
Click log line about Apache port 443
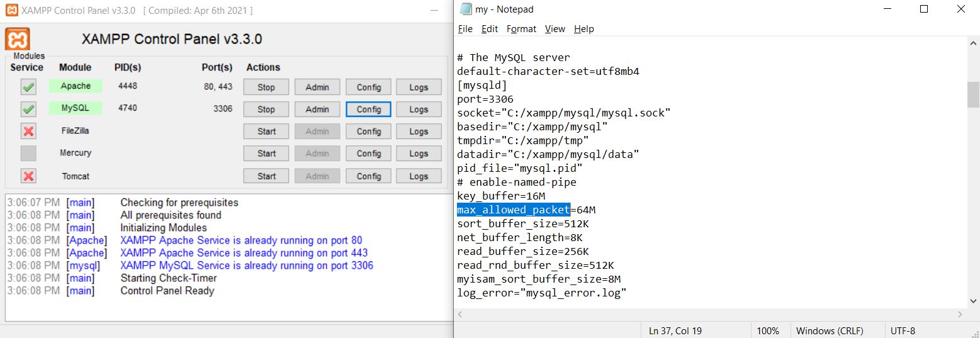coord(244,253)
